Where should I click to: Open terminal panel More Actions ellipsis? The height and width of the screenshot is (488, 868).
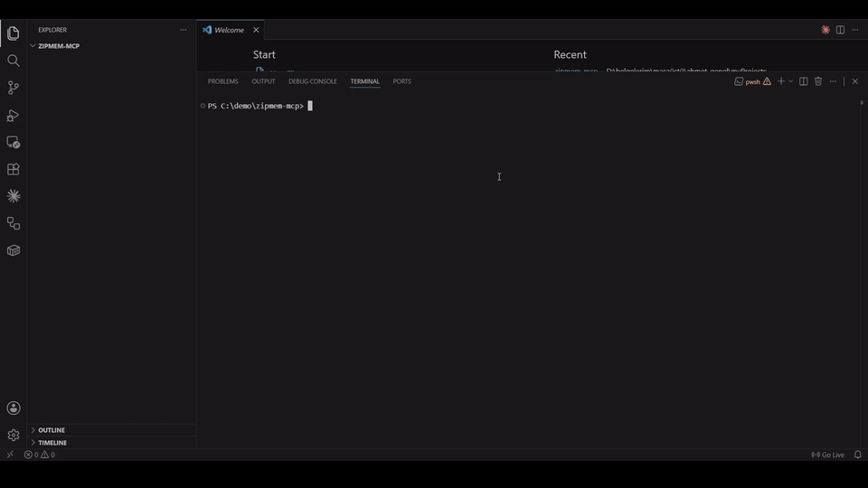(x=833, y=81)
